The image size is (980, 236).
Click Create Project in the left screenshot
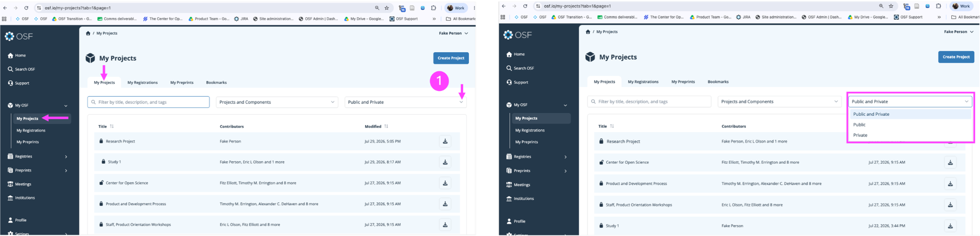(451, 58)
